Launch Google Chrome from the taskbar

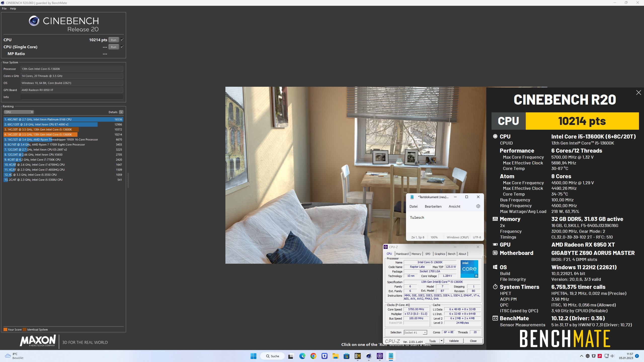[x=313, y=356]
